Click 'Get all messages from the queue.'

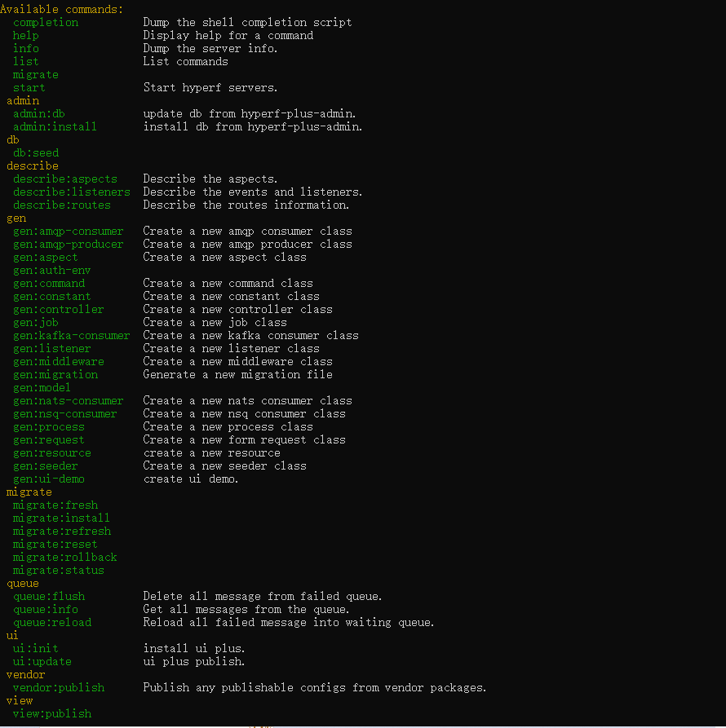click(x=246, y=609)
